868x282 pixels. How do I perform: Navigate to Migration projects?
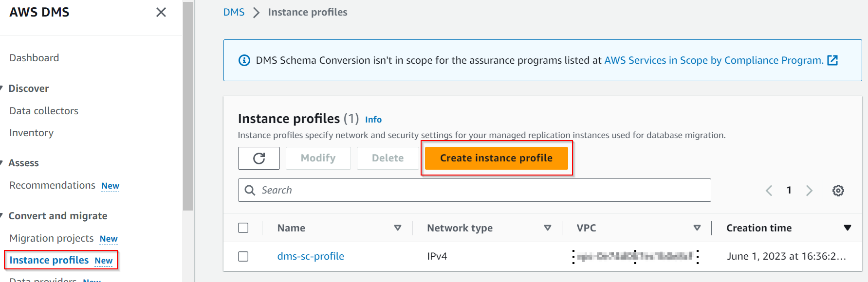[x=52, y=238]
